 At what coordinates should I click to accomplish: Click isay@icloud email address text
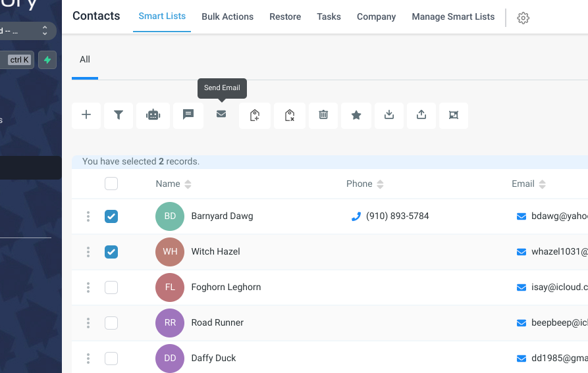[x=560, y=287]
